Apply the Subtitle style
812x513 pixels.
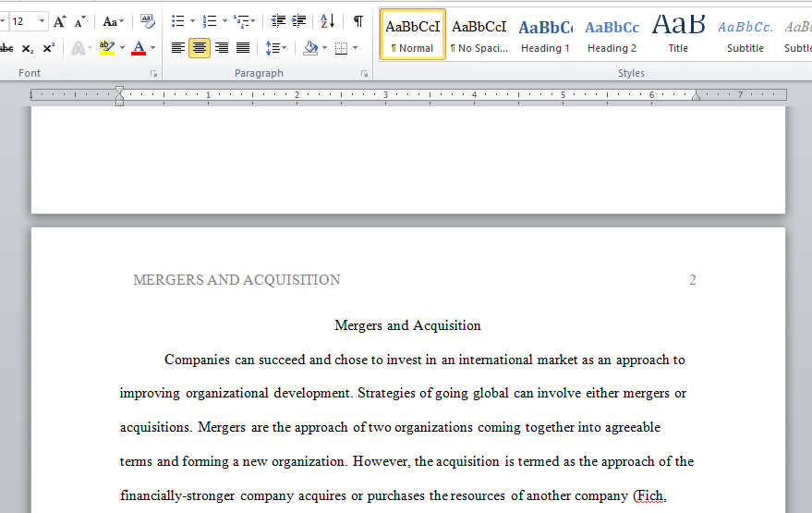pyautogui.click(x=745, y=35)
